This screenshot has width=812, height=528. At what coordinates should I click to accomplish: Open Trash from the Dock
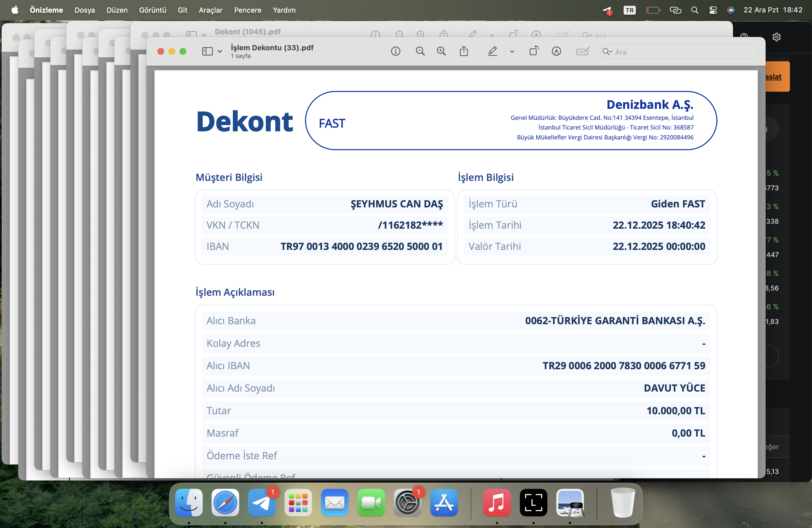pos(623,502)
